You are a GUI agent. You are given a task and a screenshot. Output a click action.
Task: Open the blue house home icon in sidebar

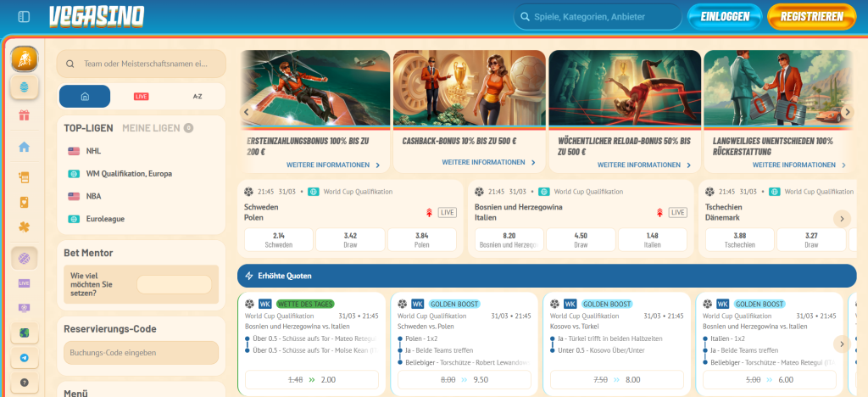tap(24, 147)
